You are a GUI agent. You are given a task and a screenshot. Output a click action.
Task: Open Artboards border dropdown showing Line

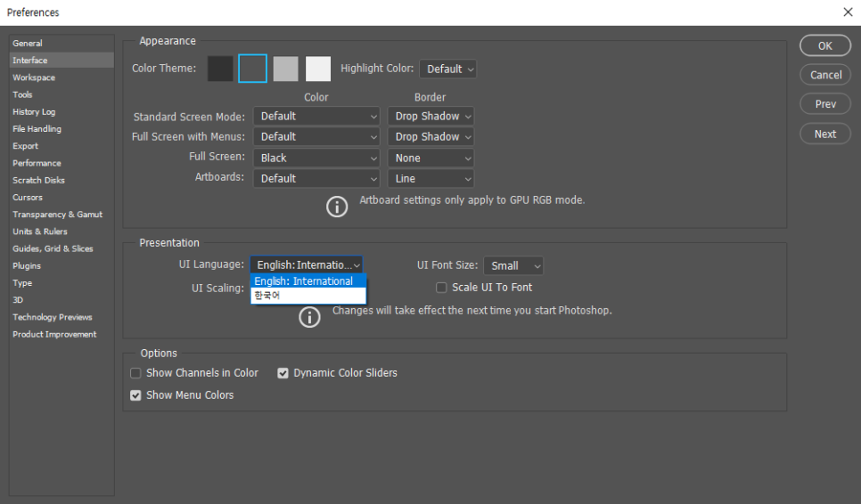pyautogui.click(x=431, y=179)
